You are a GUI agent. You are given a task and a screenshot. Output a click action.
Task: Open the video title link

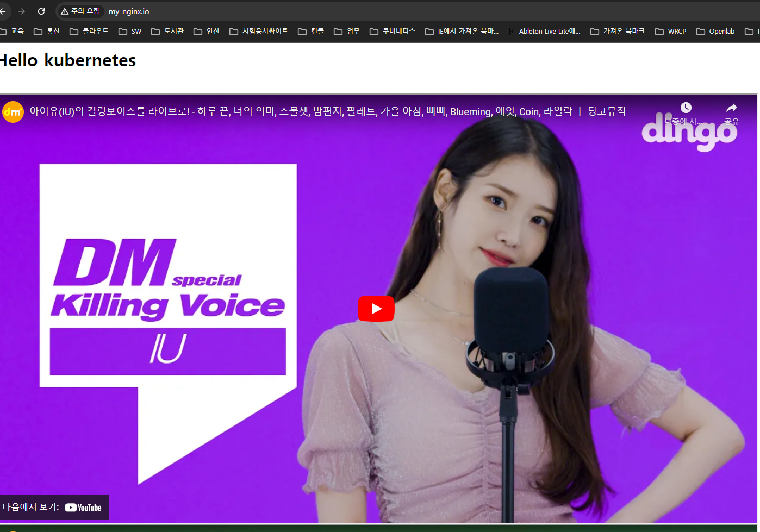click(328, 111)
